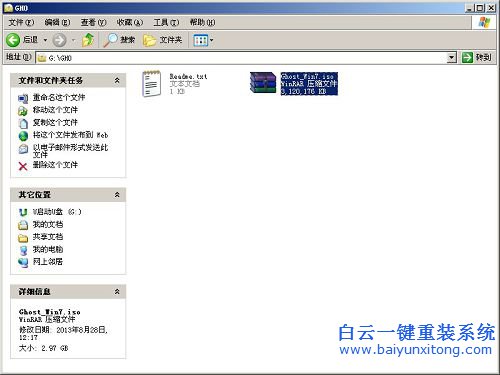Click the 搜索 toolbar label

point(128,40)
